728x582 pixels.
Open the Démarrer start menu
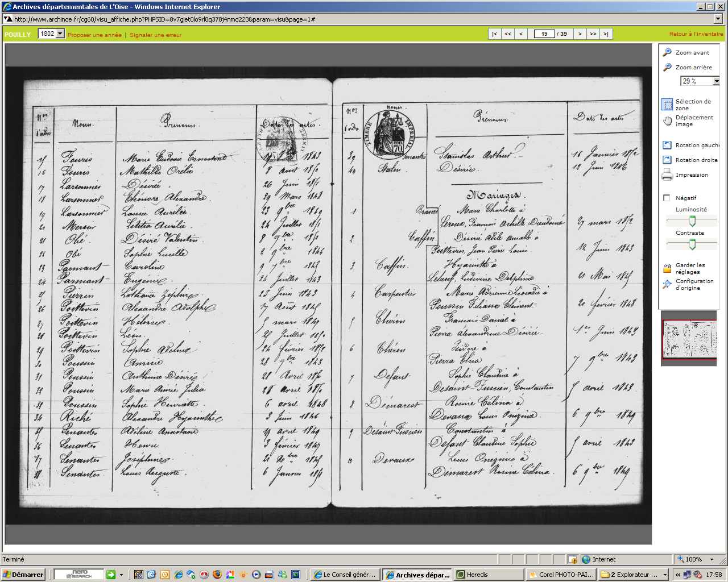(x=23, y=575)
